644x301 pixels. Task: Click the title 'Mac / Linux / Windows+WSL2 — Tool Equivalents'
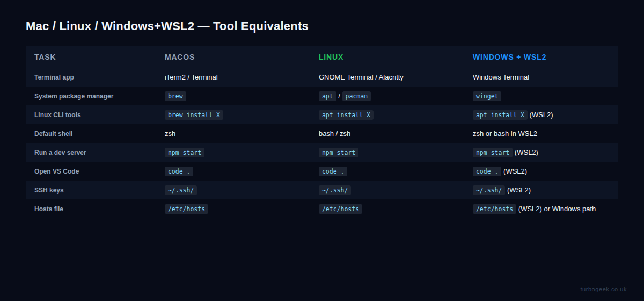[x=167, y=26]
